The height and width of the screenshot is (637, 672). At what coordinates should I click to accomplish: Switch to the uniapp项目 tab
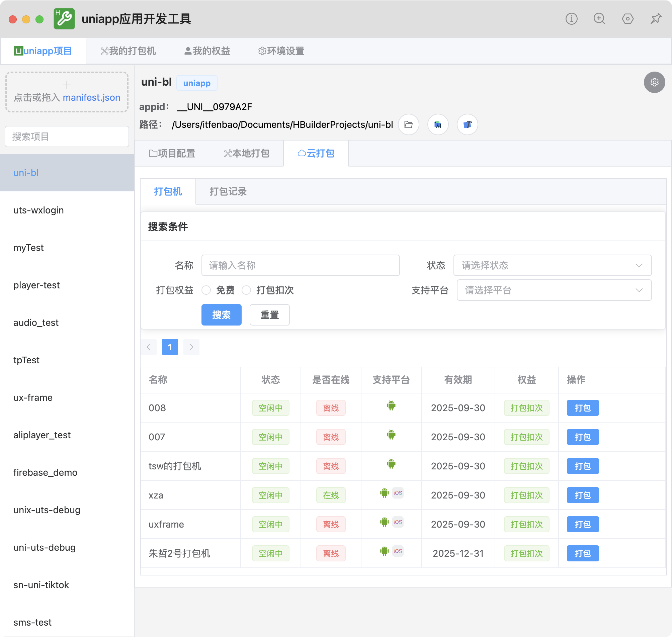click(x=43, y=51)
